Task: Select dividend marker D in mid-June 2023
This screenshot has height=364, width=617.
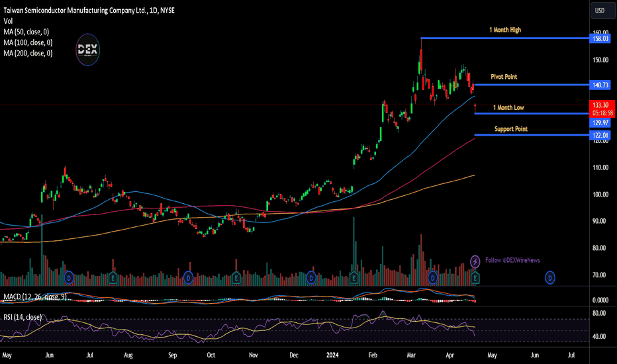Action: pos(69,278)
